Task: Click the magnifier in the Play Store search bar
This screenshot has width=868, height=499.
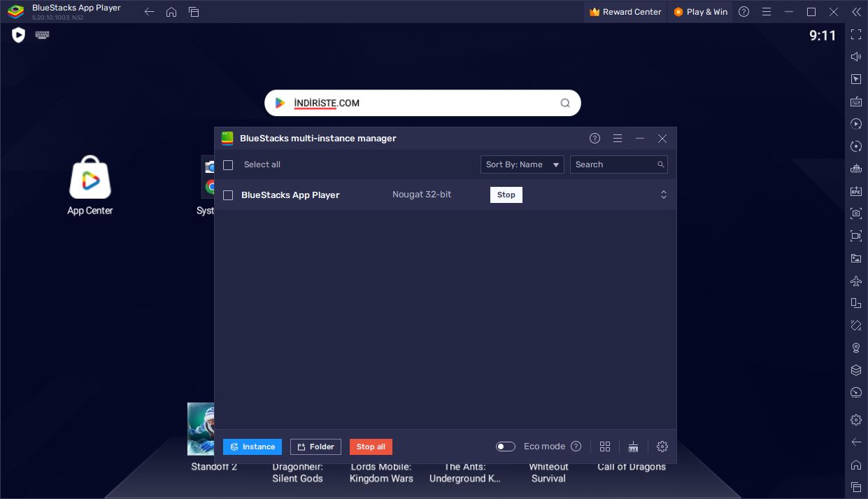Action: click(x=565, y=103)
